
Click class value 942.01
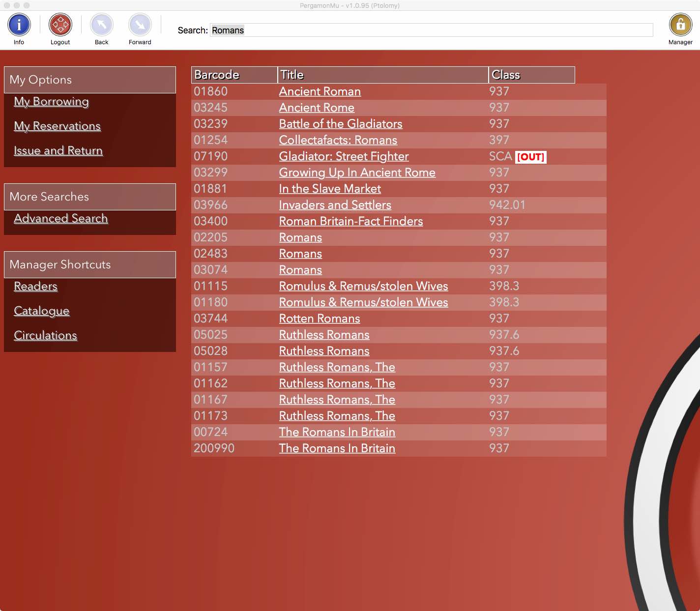click(x=507, y=205)
